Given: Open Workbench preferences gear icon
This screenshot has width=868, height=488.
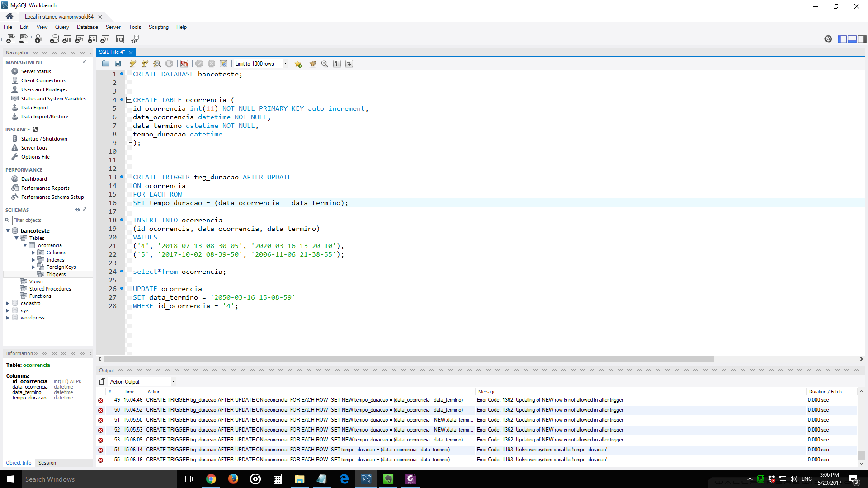Looking at the screenshot, I should click(x=828, y=39).
